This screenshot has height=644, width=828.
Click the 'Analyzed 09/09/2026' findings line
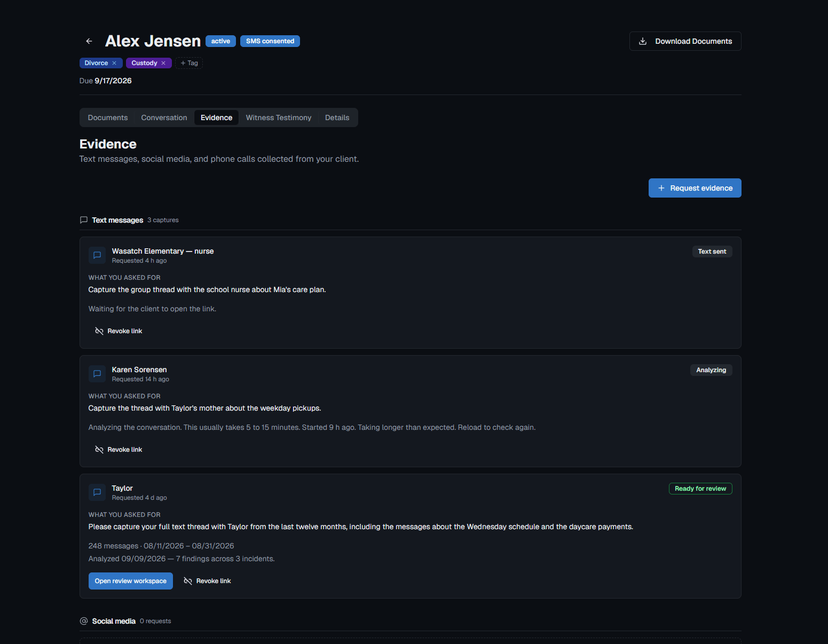pyautogui.click(x=182, y=559)
